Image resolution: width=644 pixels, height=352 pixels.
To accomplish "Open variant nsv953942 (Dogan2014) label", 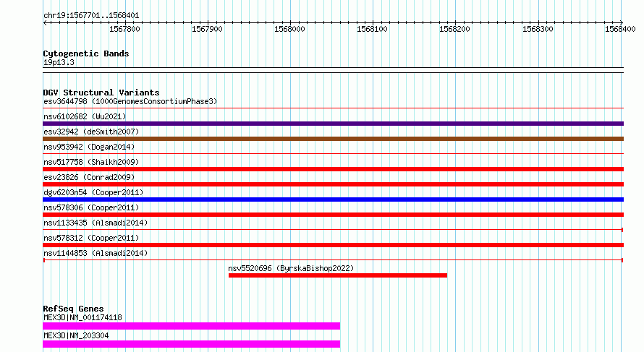I will pos(89,147).
